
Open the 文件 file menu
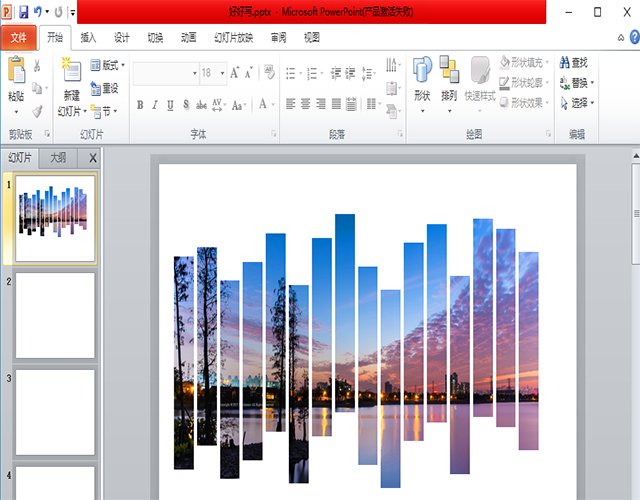point(18,38)
